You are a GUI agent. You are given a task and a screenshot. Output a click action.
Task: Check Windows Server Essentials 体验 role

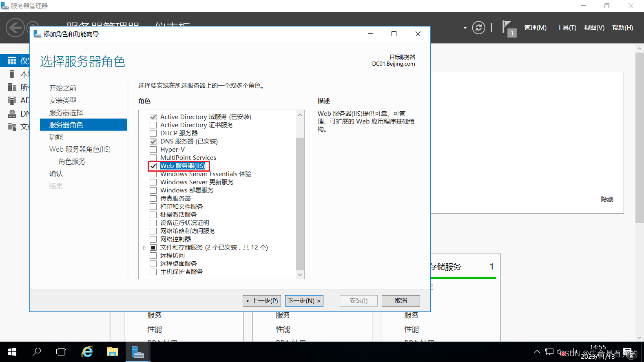point(153,174)
